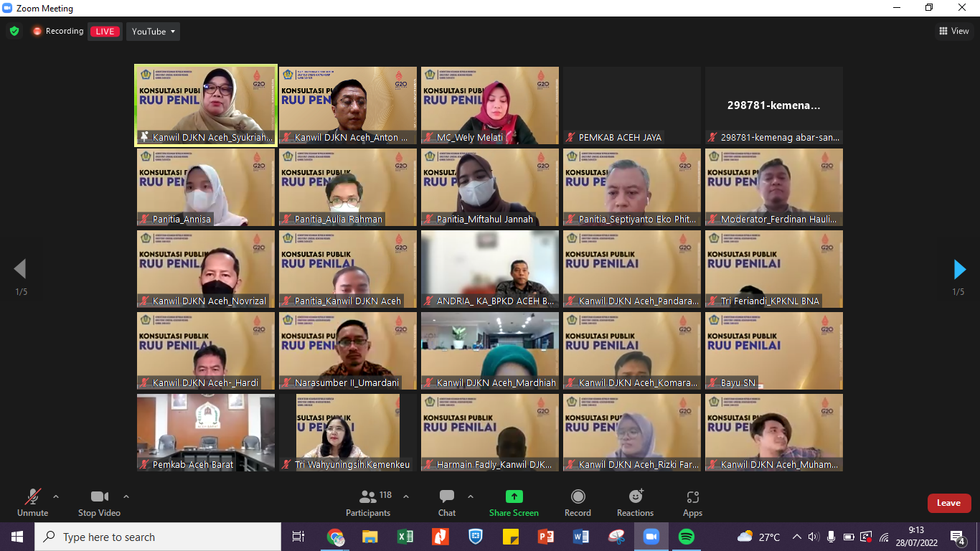Image resolution: width=980 pixels, height=551 pixels.
Task: Leave the meeting
Action: (x=948, y=503)
